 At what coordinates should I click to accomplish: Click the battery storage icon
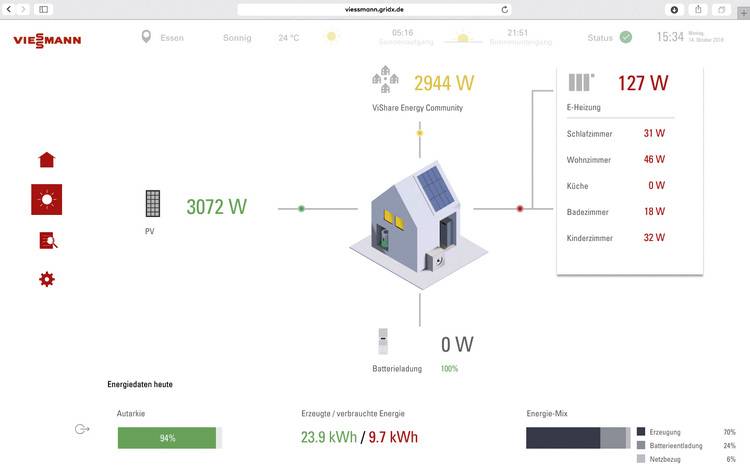pos(381,343)
